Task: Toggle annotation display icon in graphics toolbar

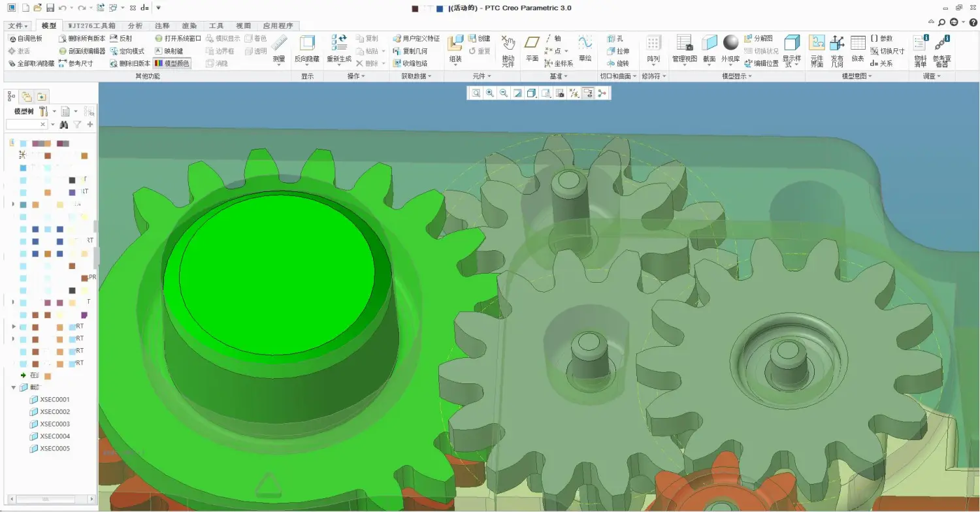Action: pyautogui.click(x=588, y=93)
